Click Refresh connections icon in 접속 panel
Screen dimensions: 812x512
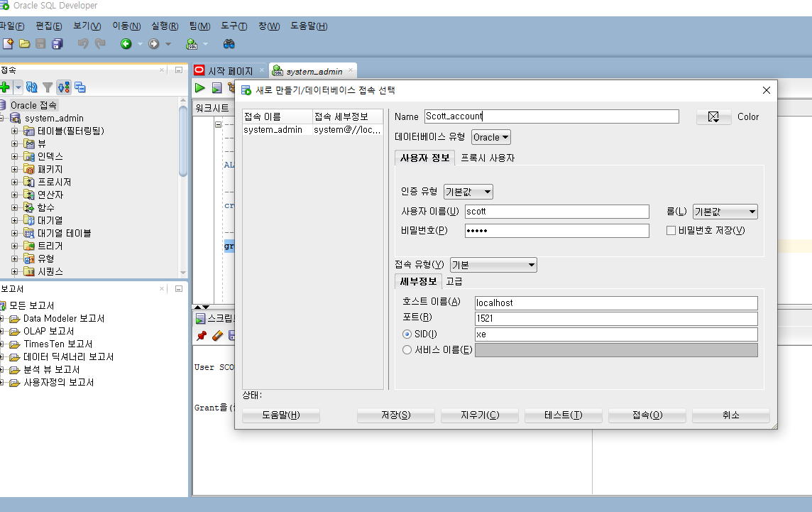pyautogui.click(x=32, y=87)
